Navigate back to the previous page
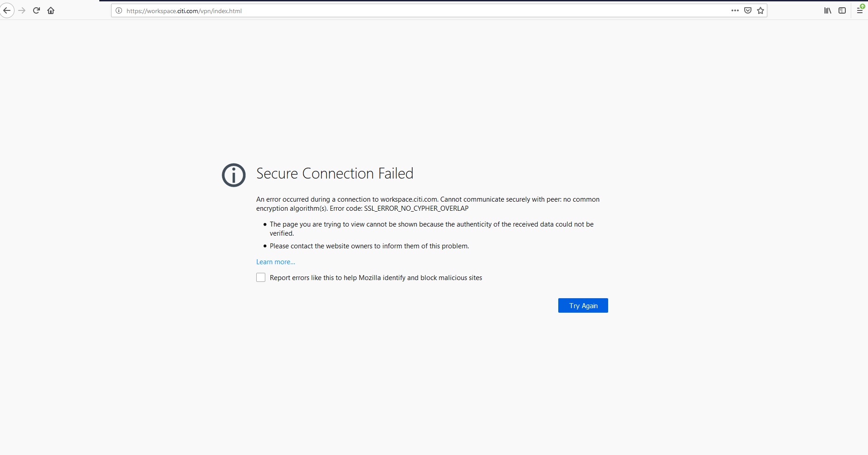Viewport: 868px width, 455px height. (7, 10)
